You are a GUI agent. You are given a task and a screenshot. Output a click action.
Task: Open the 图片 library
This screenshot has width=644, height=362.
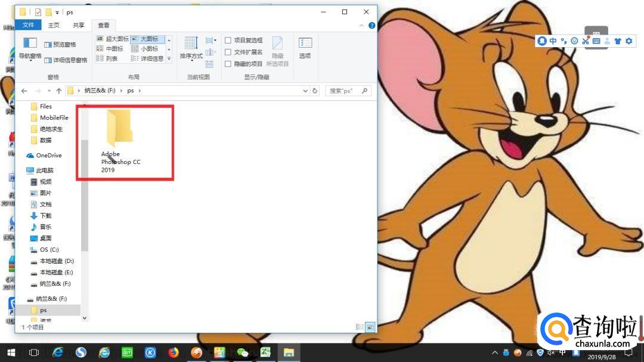click(x=45, y=193)
